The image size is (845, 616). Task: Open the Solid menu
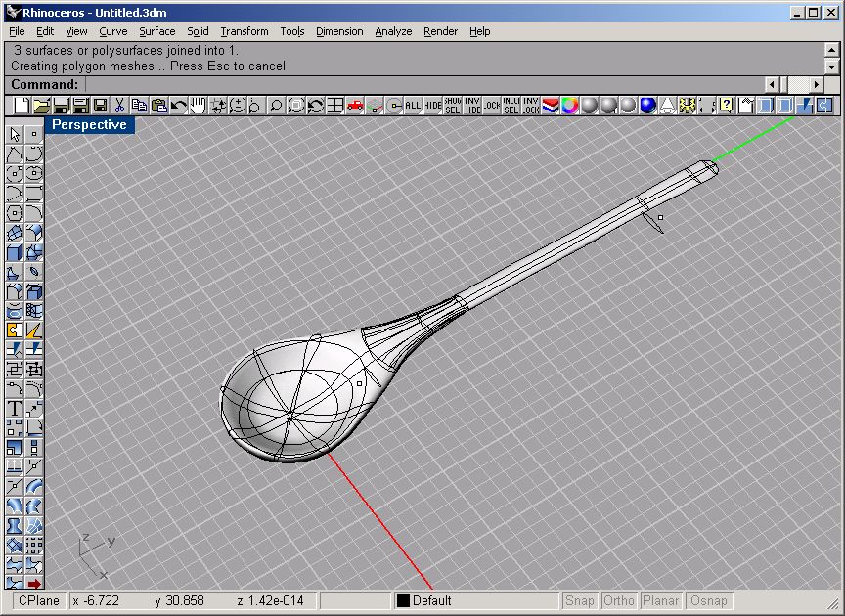(x=198, y=31)
